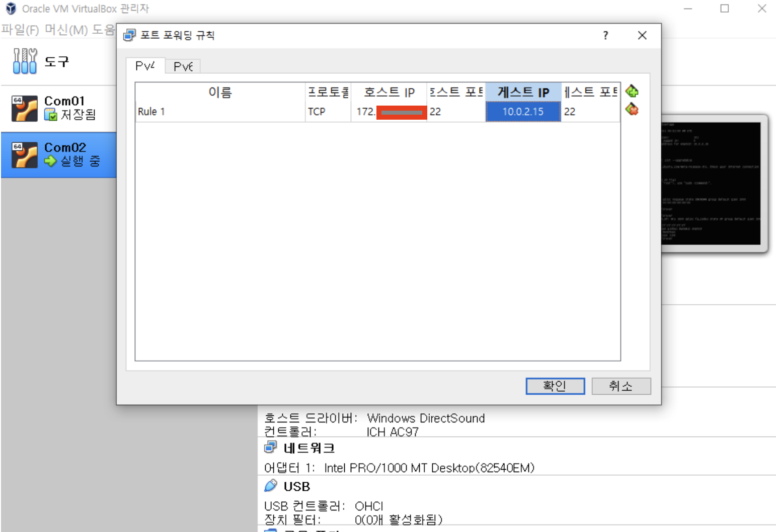Click the VirtualBox title bar logo
Image resolution: width=776 pixels, height=532 pixels.
click(11, 9)
